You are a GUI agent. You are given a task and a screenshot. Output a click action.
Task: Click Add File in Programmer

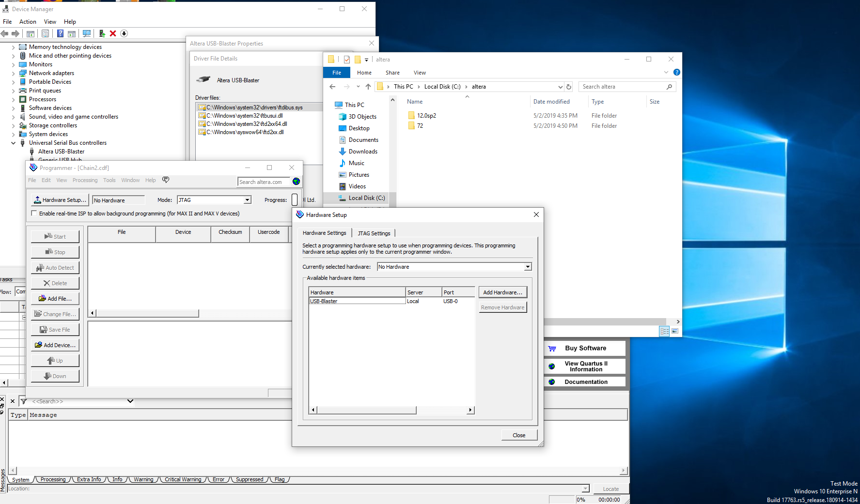point(55,299)
